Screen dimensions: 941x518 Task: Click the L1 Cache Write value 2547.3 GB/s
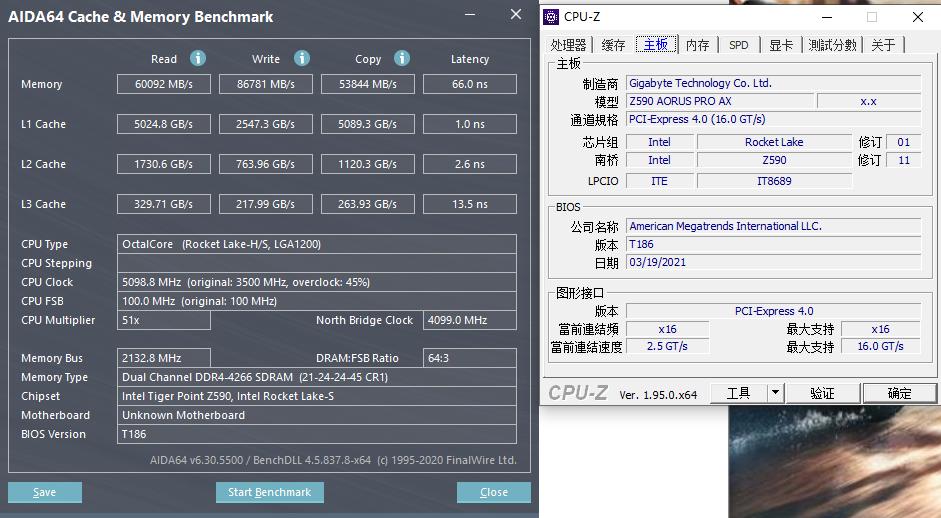[266, 124]
